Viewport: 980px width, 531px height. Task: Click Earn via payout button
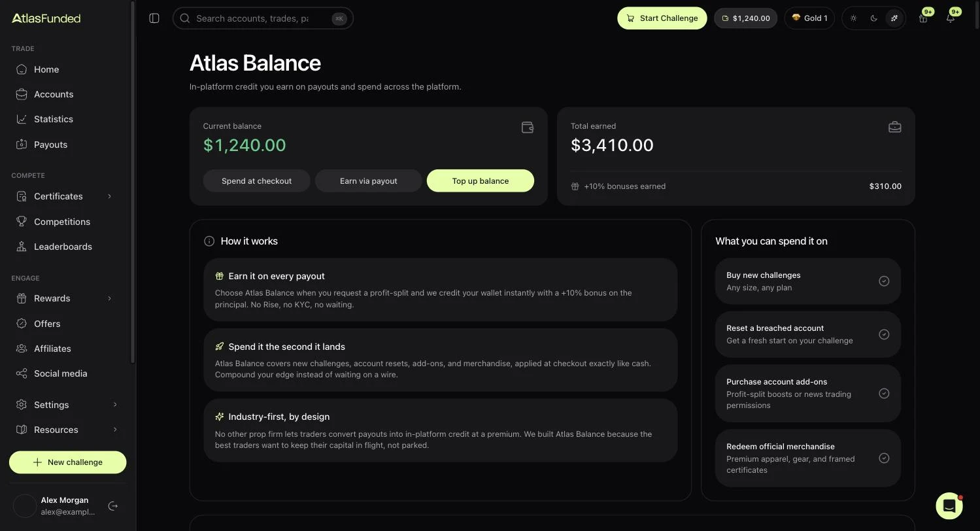pyautogui.click(x=369, y=181)
